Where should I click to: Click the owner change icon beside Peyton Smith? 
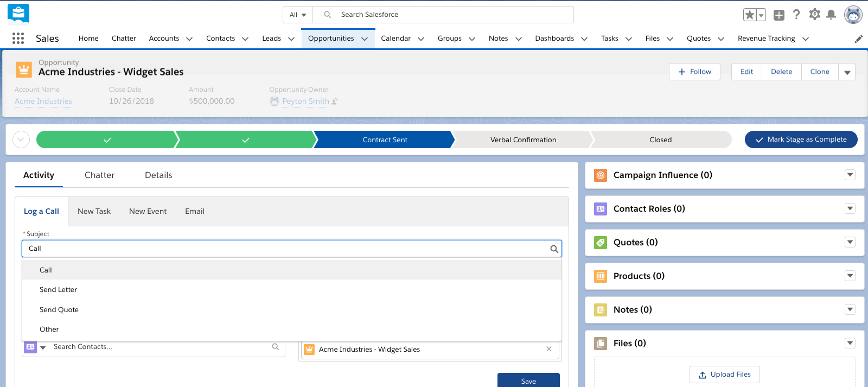[x=335, y=101]
